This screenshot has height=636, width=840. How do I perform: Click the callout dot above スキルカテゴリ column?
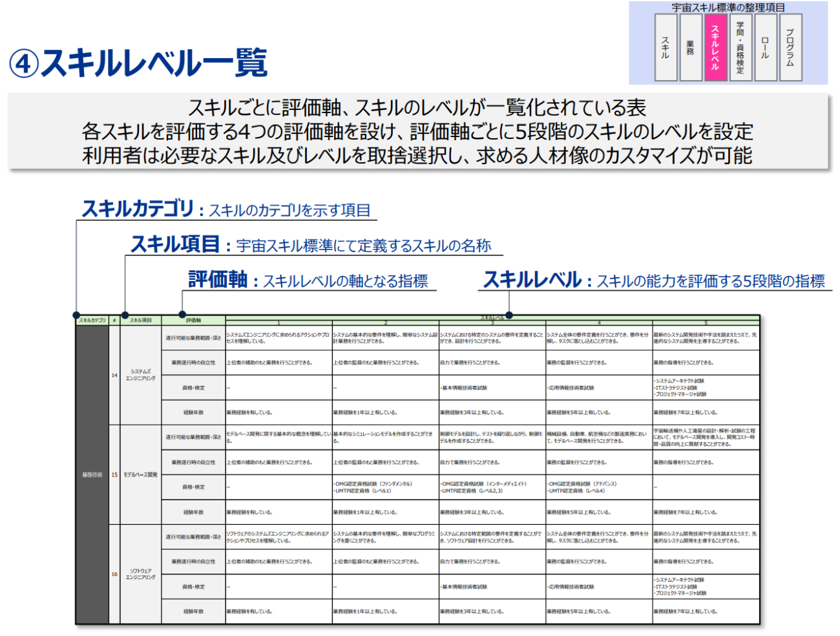click(76, 315)
